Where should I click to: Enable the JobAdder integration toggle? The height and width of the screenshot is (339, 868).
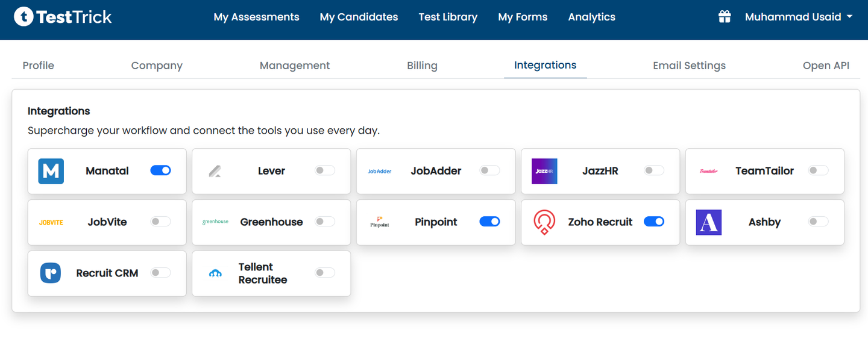tap(489, 170)
